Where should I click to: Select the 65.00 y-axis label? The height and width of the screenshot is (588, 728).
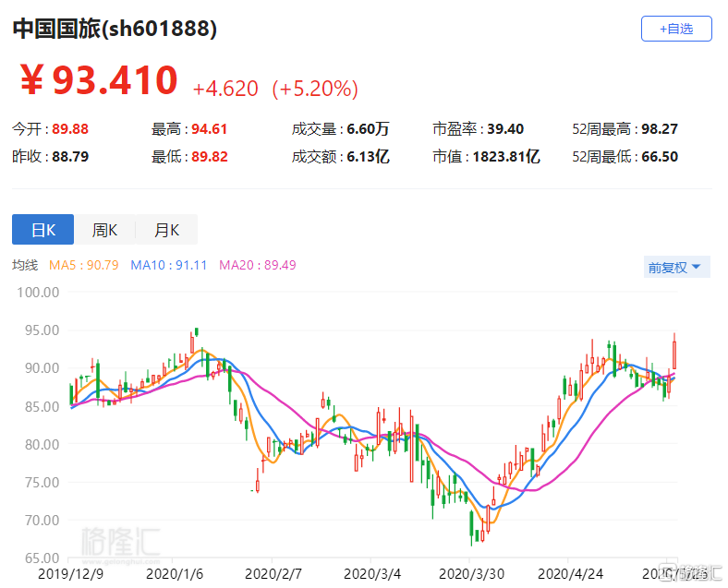click(42, 558)
